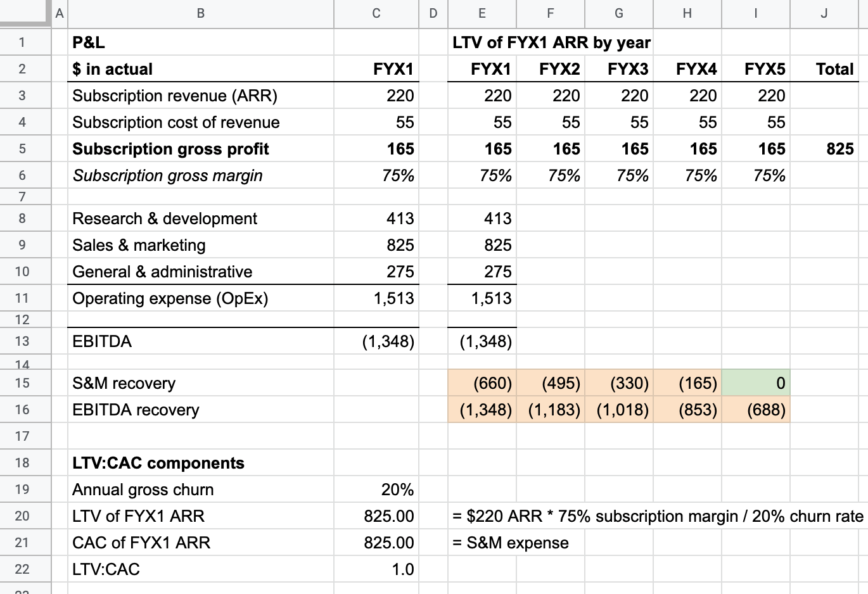This screenshot has height=594, width=868.
Task: Select the FYX3 column heading cell
Action: [x=619, y=69]
